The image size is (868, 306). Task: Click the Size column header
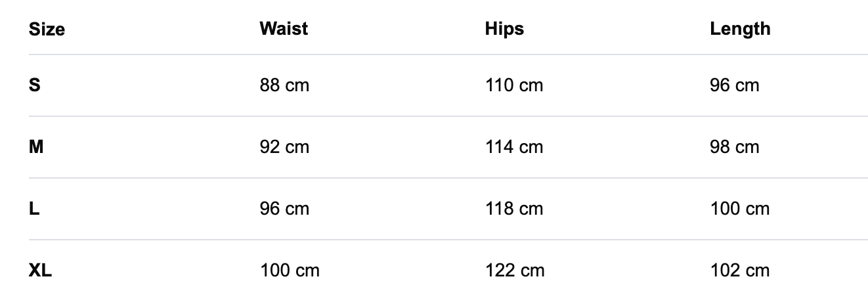click(x=47, y=30)
